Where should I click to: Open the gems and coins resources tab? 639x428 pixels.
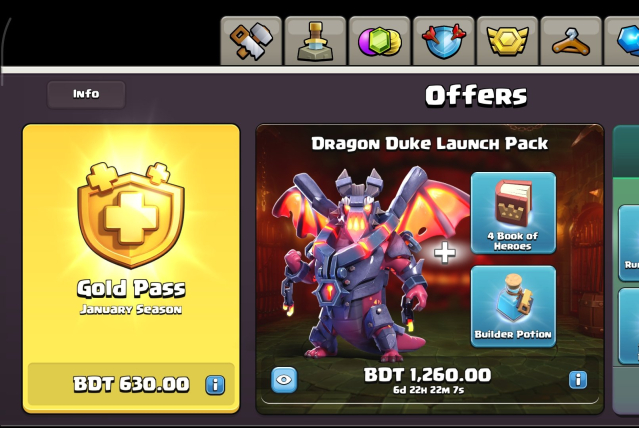(x=379, y=41)
